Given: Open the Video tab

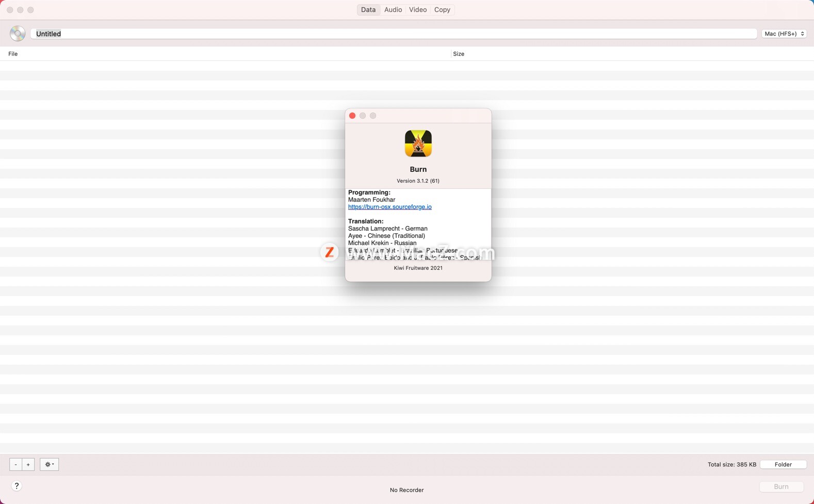Looking at the screenshot, I should [418, 10].
